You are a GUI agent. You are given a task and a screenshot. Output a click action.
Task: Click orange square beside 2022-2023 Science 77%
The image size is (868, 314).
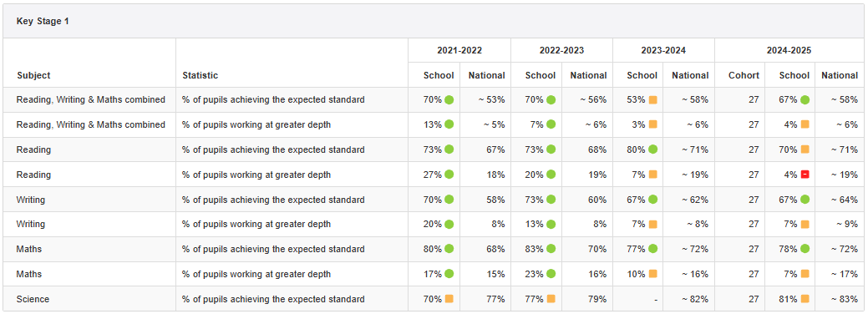(551, 299)
